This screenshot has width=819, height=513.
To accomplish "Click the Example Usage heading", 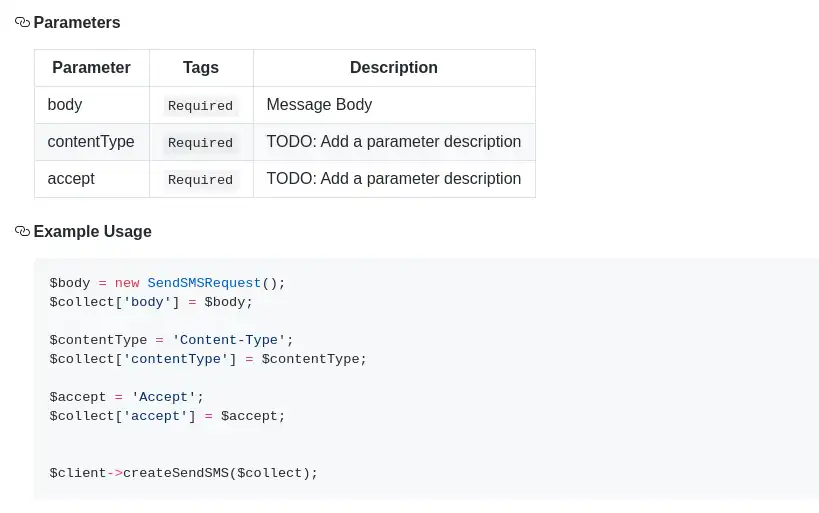I will coord(92,231).
